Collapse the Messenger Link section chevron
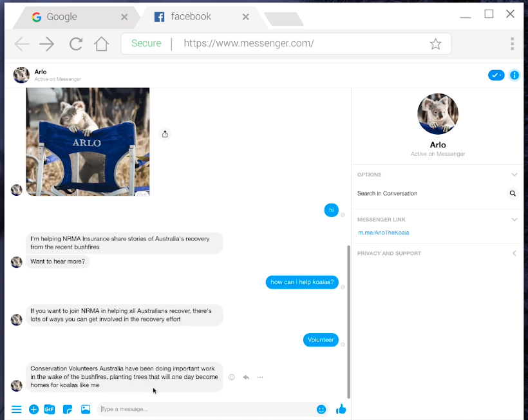Viewport: 528px width, 420px height. (x=514, y=219)
